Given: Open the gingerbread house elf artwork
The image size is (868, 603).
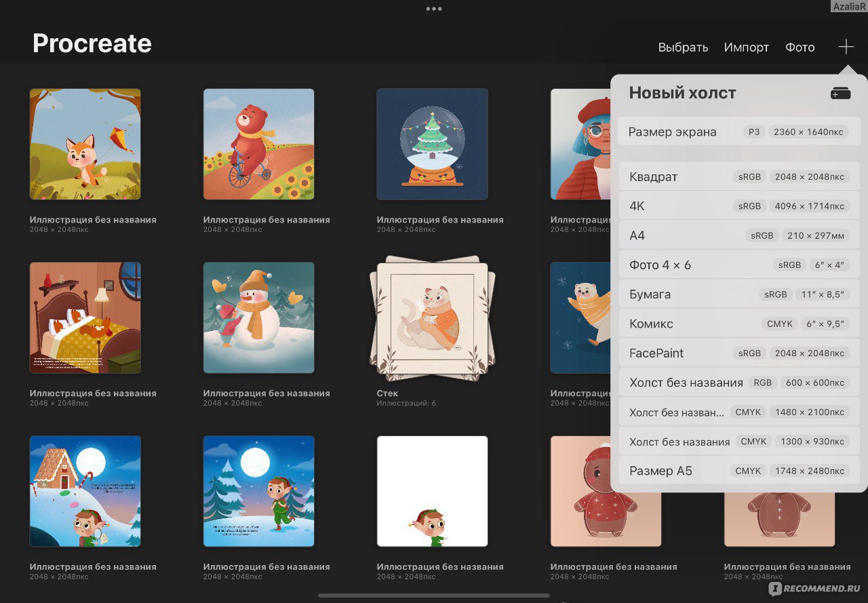Looking at the screenshot, I should 85,491.
